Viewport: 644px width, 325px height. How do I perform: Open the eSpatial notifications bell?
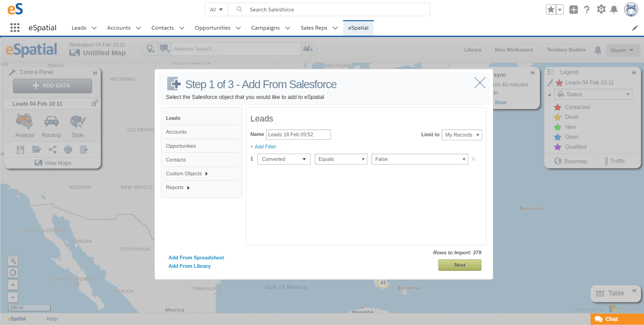pos(598,50)
